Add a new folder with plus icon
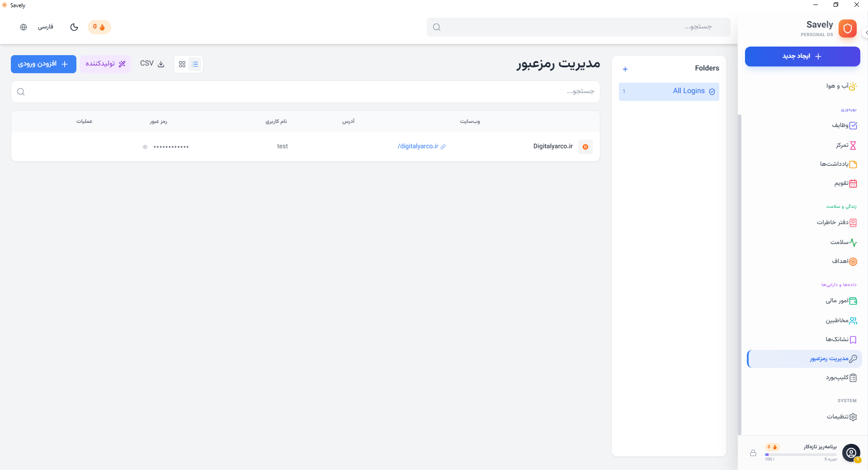This screenshot has width=868, height=470. [x=625, y=69]
